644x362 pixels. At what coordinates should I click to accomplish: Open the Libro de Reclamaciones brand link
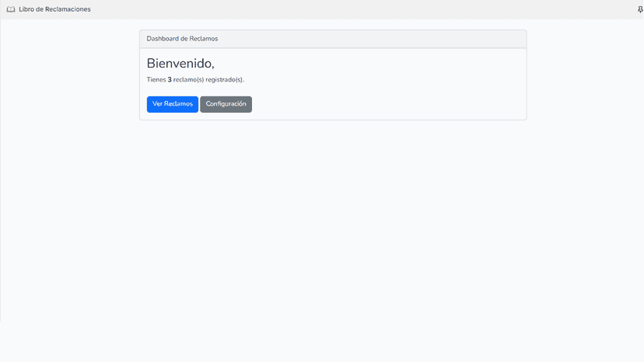click(x=54, y=9)
